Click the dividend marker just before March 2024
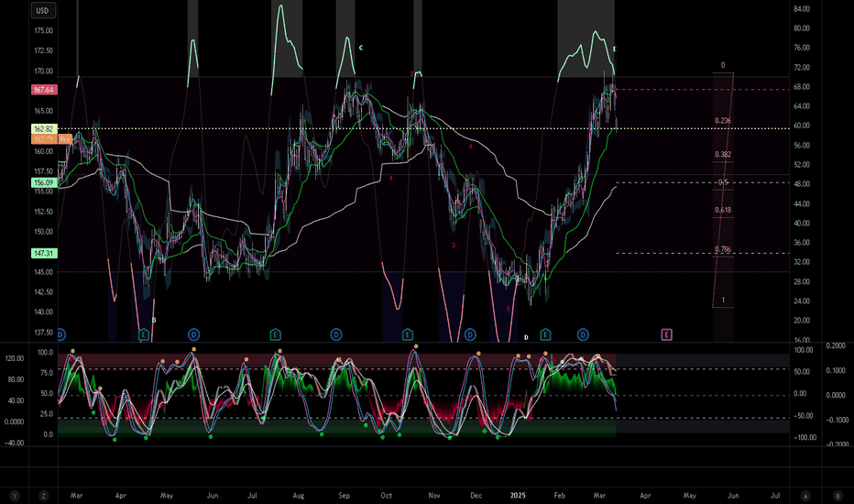Screen dimensions: 854x504 [60, 334]
